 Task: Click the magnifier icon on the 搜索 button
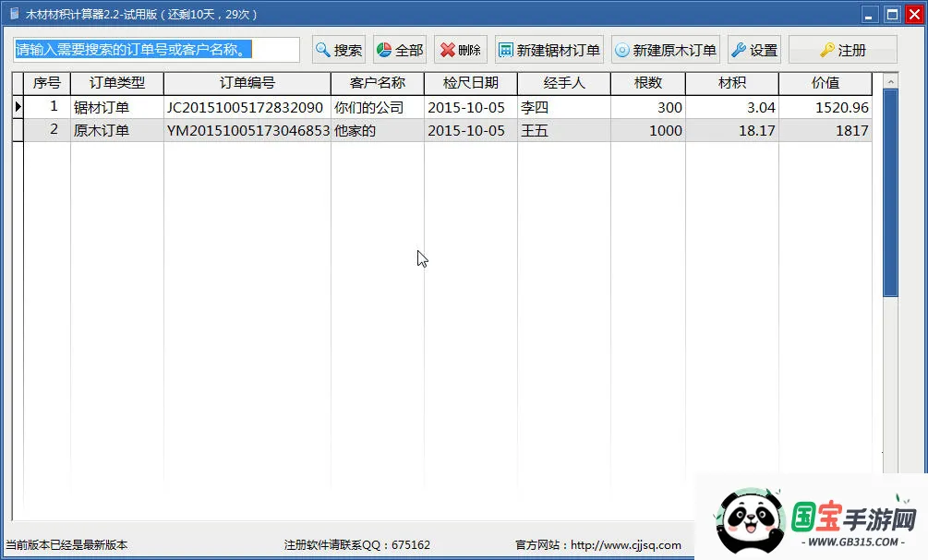(323, 49)
